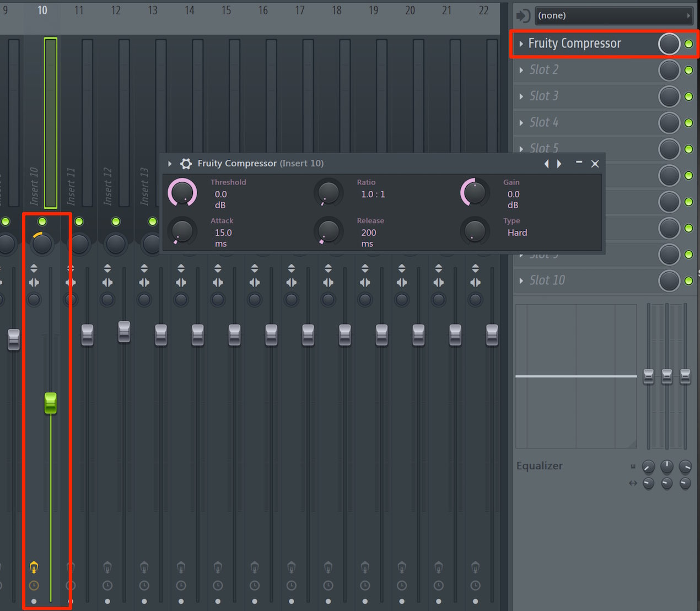The width and height of the screenshot is (700, 611).
Task: Click the Slot 10 label to load plugin
Action: point(547,280)
